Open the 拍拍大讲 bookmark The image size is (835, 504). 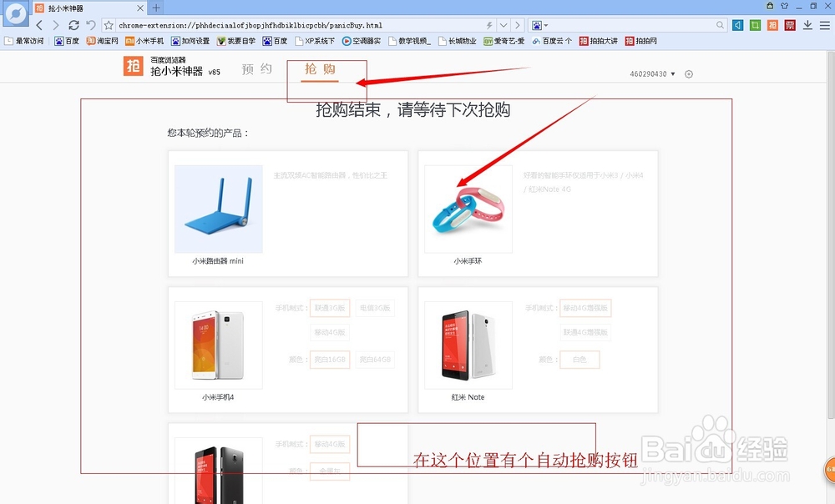coord(599,41)
